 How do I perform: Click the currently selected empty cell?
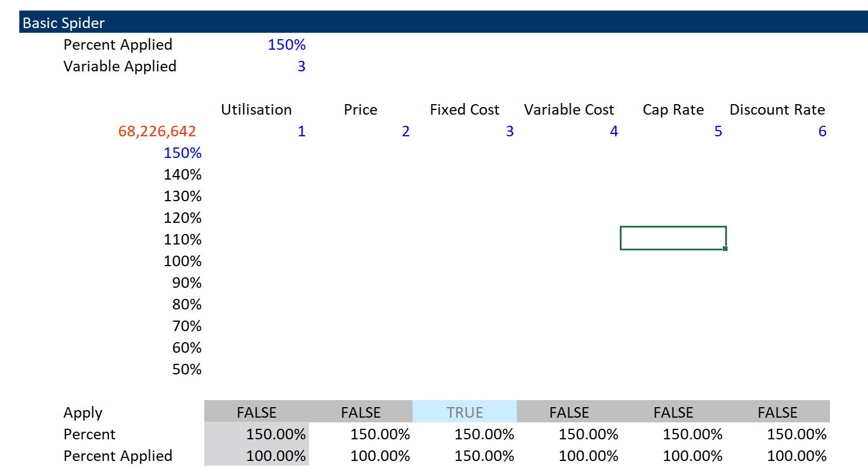pos(673,238)
